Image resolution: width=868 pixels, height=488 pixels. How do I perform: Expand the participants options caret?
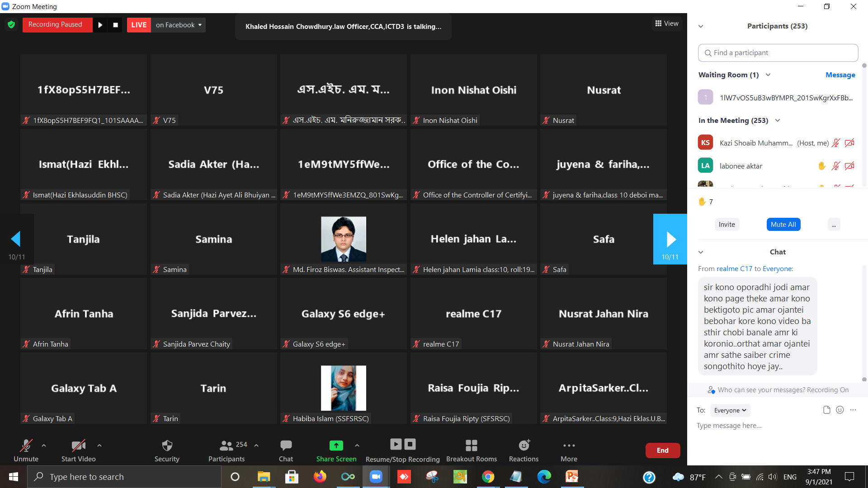coord(256,446)
